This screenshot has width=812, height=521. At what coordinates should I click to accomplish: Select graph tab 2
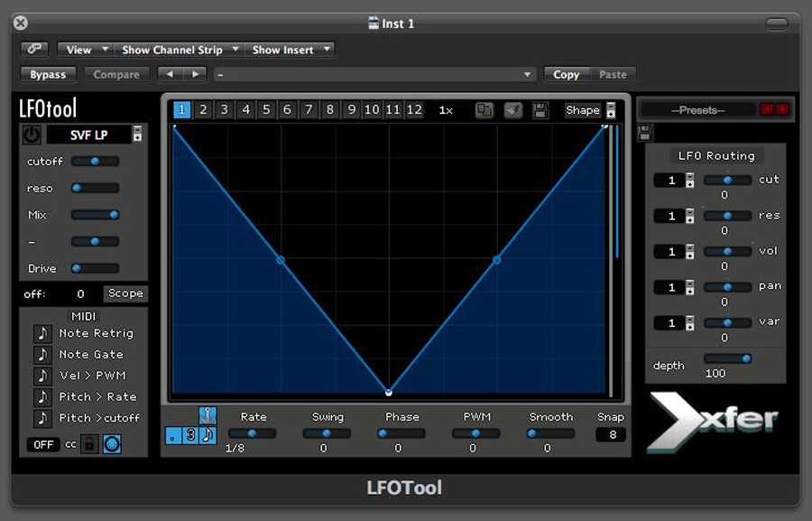203,110
